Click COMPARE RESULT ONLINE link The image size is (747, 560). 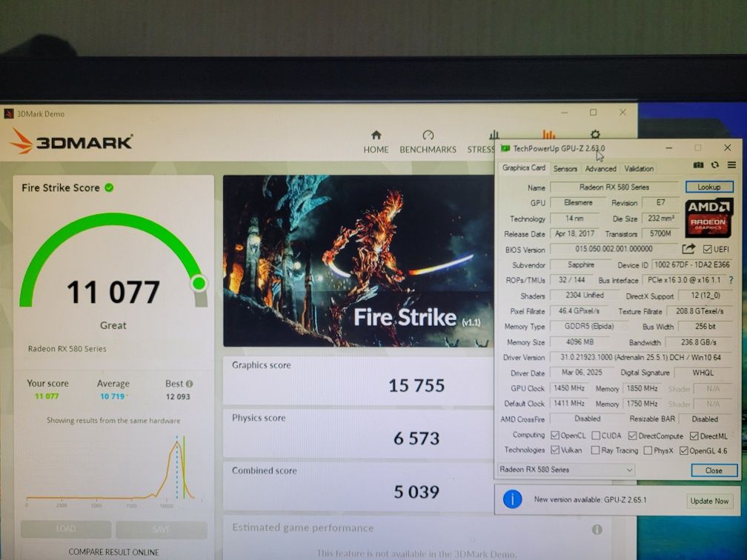coord(114,552)
